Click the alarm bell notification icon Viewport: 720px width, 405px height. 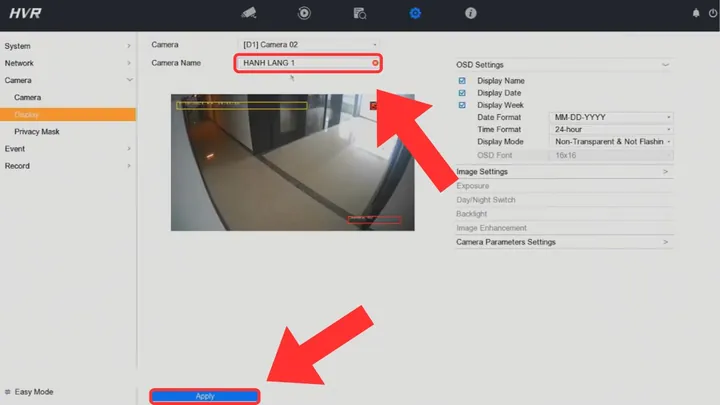(696, 13)
